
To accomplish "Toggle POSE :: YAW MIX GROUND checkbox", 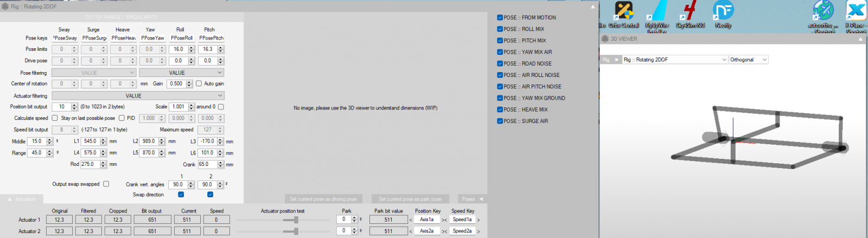I will [x=500, y=98].
